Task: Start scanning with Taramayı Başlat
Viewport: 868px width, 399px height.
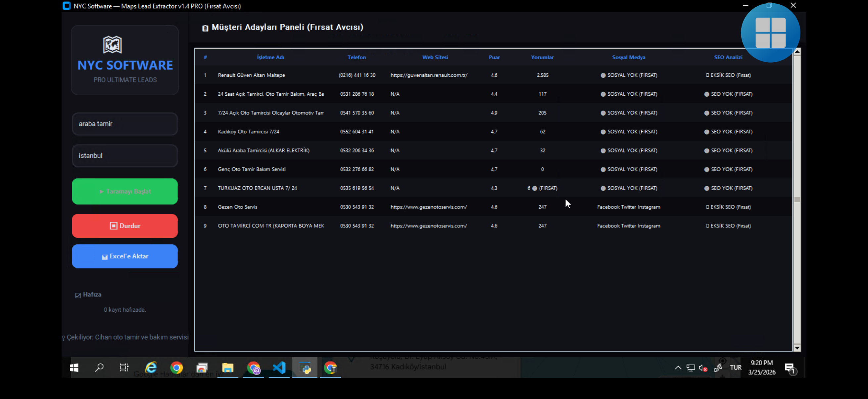Action: coord(125,191)
